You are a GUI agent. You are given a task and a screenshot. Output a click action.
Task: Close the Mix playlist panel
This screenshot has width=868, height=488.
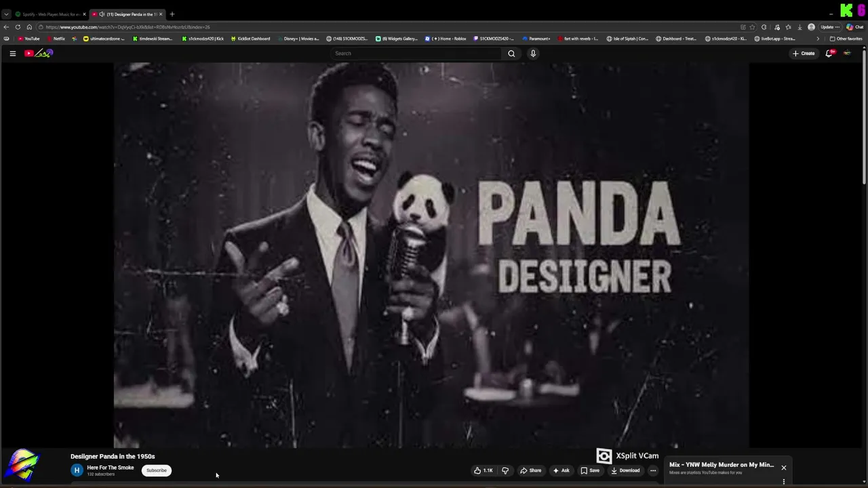[x=783, y=468]
